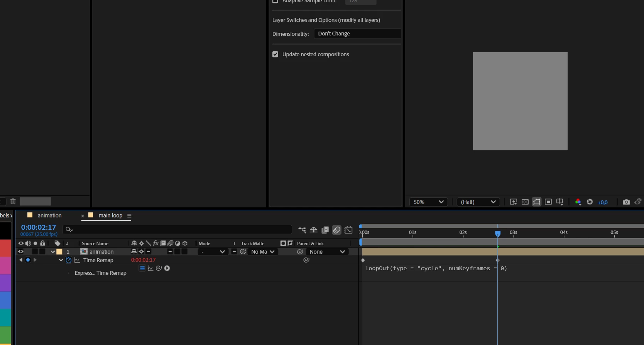
Task: Click the Time Remap stopwatch icon
Action: (x=69, y=260)
